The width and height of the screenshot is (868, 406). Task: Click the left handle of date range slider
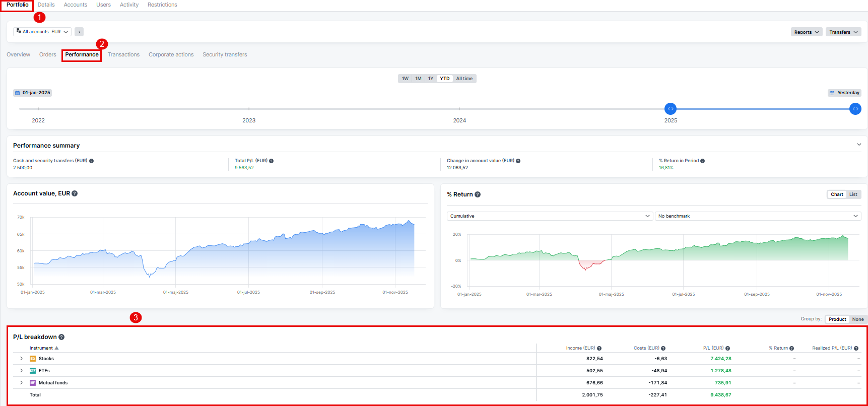[670, 109]
